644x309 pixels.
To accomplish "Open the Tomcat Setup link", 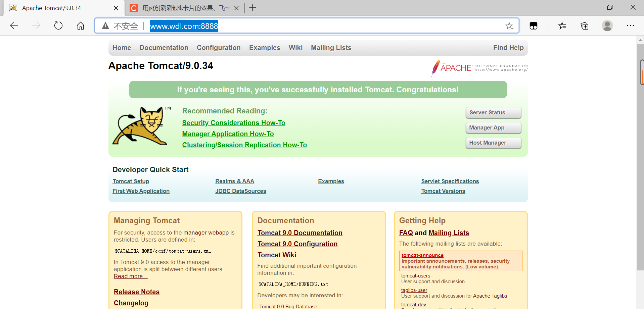I will pyautogui.click(x=131, y=181).
